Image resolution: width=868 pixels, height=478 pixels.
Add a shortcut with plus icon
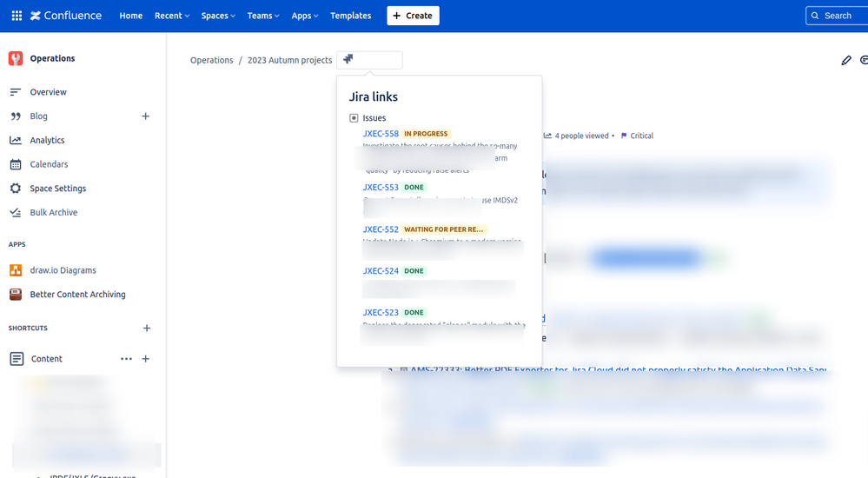(x=147, y=328)
